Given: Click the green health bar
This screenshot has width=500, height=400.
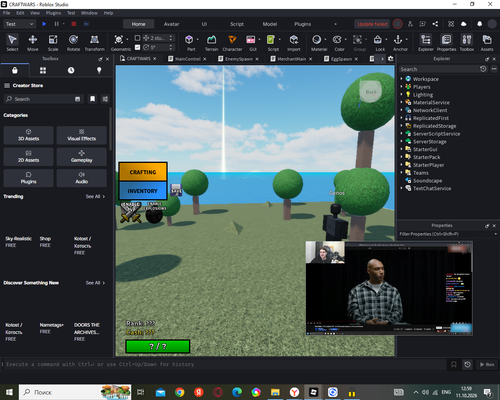Looking at the screenshot, I should 158,346.
